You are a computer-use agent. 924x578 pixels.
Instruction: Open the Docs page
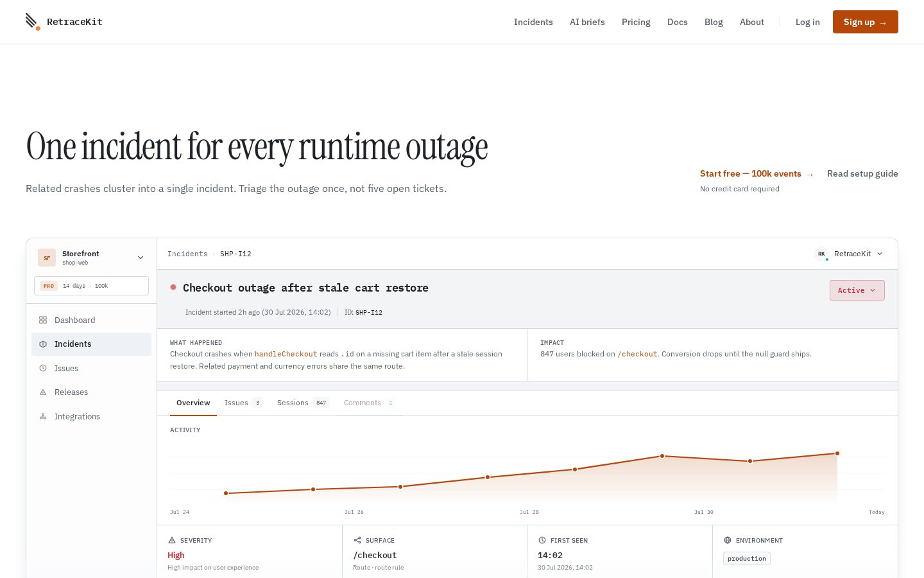tap(678, 22)
